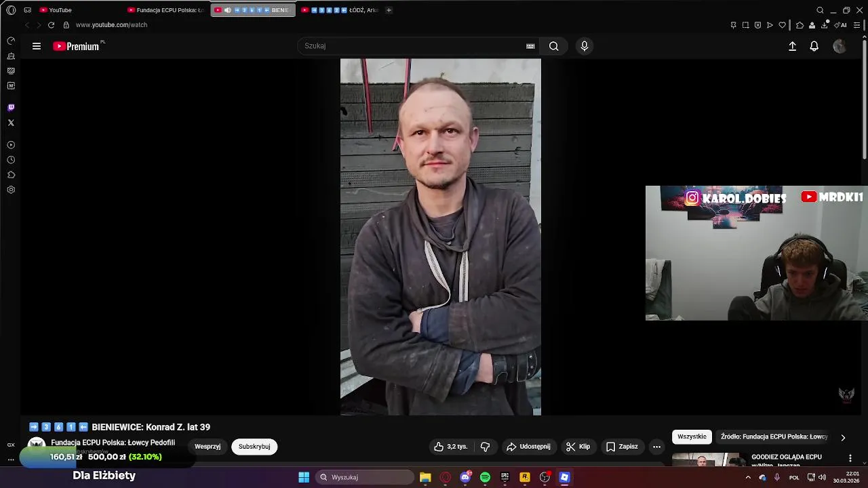Add page to bookmarks with heart icon

[782, 25]
